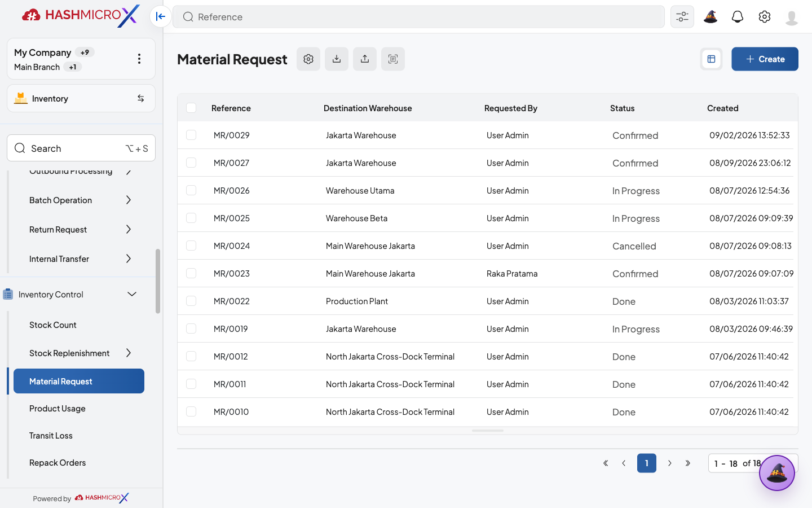
Task: Tick the checkbox for MR/0029
Action: point(191,135)
